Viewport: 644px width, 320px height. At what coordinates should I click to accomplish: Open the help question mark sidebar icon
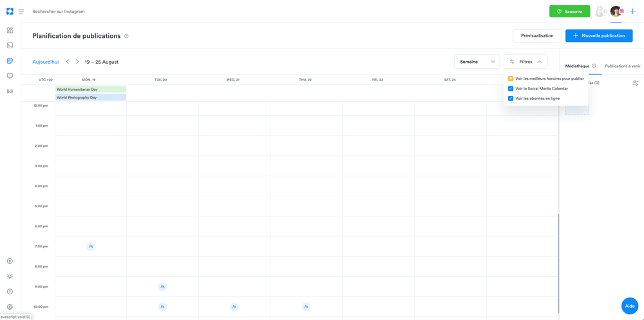10,292
